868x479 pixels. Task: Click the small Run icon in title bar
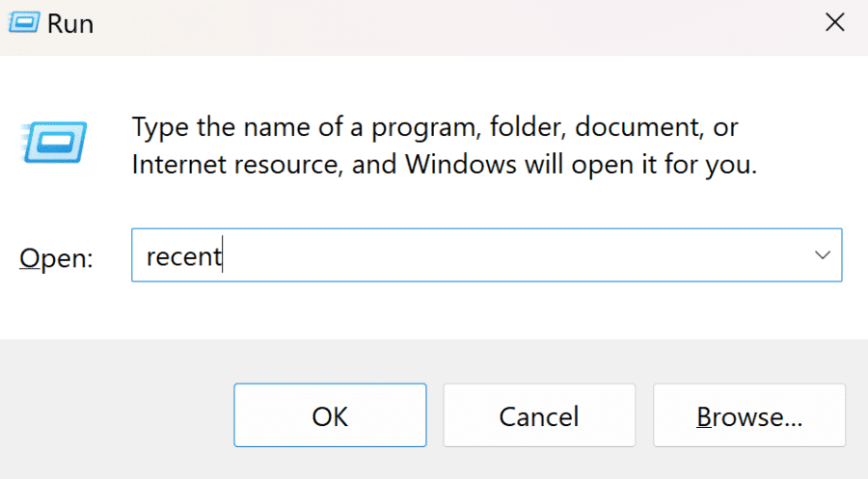click(x=24, y=23)
